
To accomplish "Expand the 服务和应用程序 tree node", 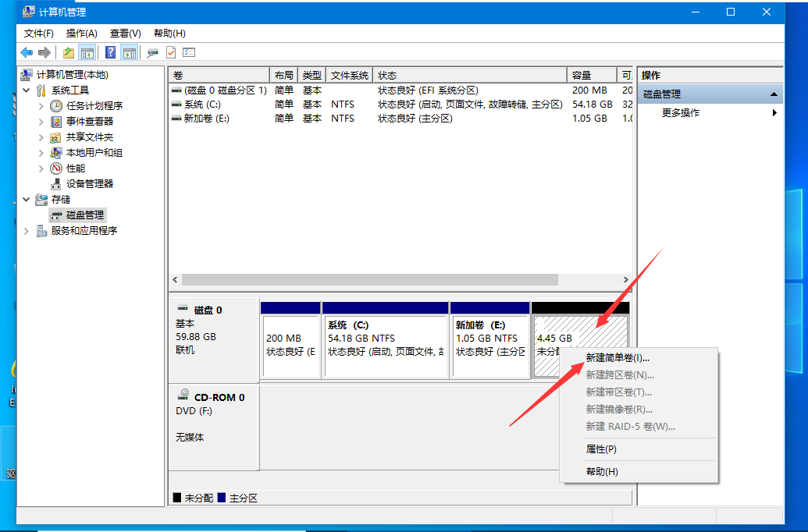I will coord(26,231).
